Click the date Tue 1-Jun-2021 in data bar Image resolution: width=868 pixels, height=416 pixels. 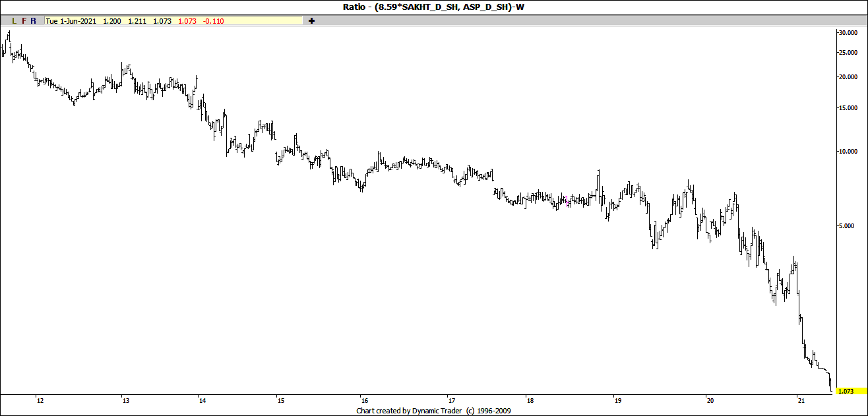coord(71,21)
